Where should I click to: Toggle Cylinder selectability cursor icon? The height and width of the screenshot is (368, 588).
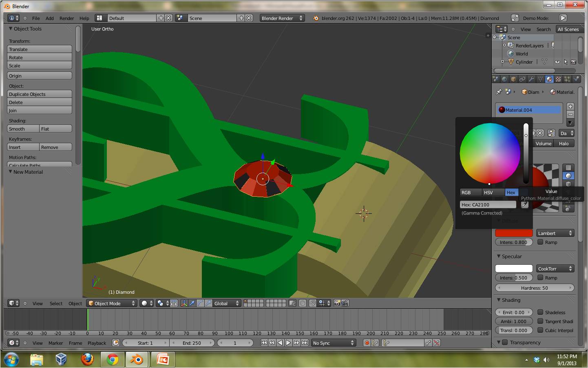566,62
